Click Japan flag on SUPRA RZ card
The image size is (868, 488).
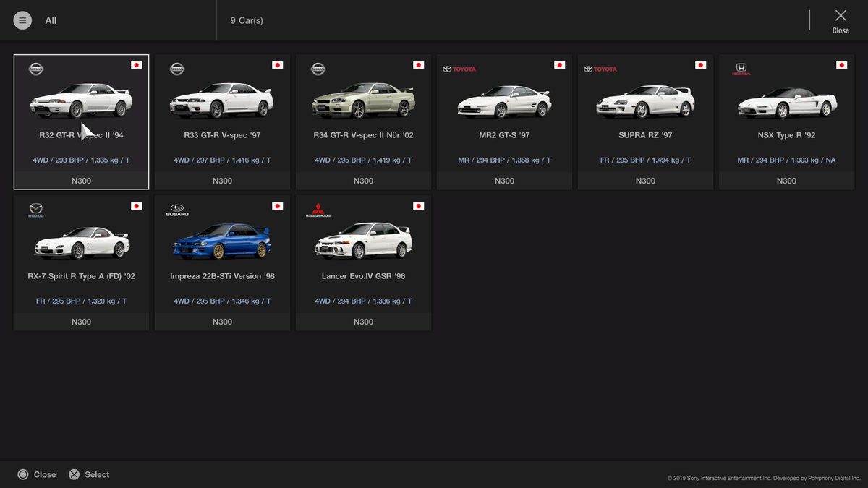(700, 65)
